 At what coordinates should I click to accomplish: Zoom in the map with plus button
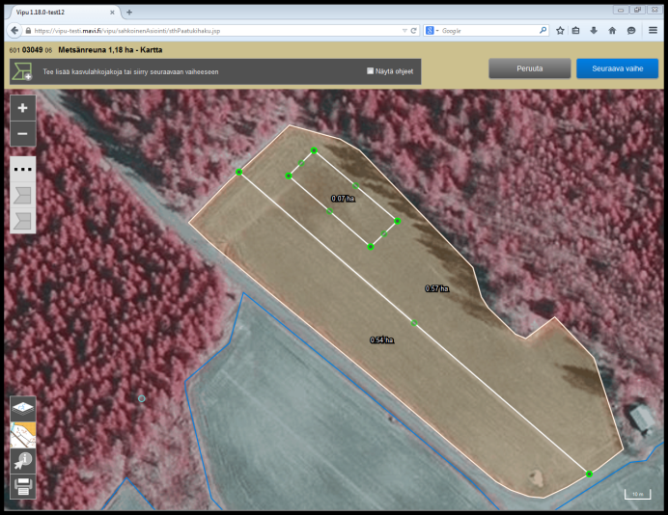22,107
